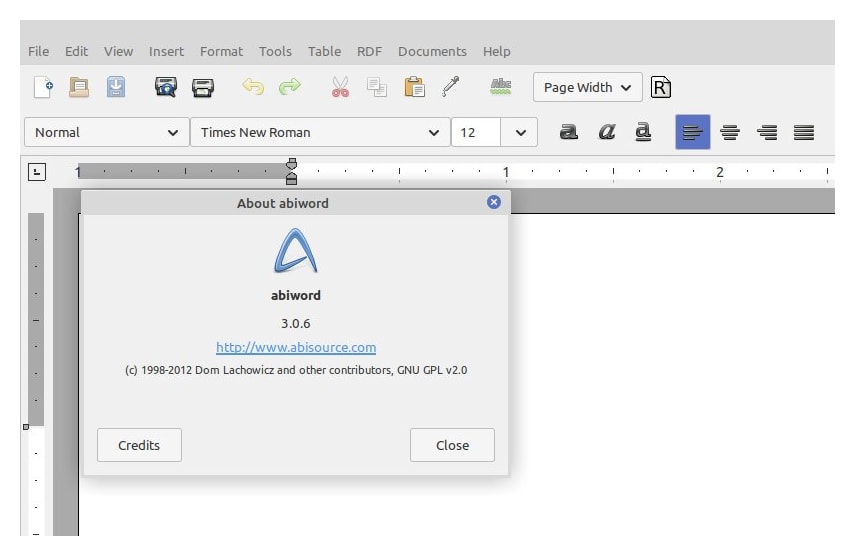The height and width of the screenshot is (556, 855).
Task: Cut selection with the scissors icon
Action: pos(340,87)
